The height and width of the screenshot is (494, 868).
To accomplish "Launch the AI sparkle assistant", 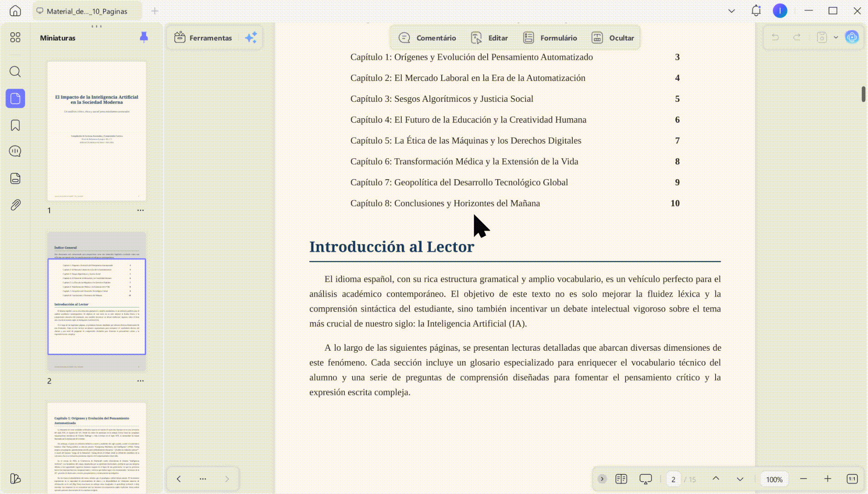I will [251, 38].
